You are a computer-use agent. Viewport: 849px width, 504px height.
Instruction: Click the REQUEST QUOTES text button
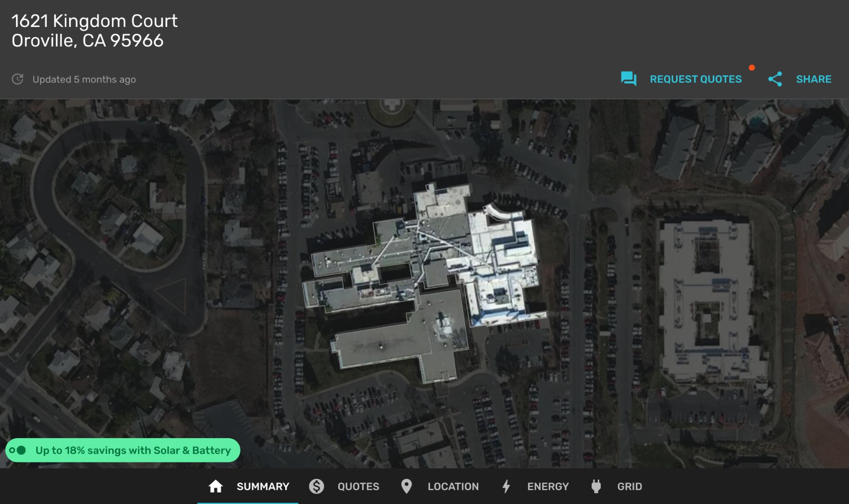coord(696,79)
